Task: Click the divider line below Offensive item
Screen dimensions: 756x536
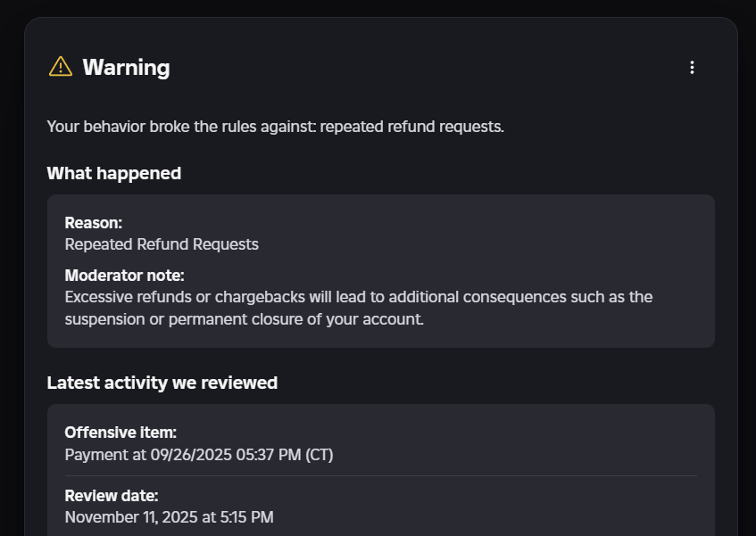Action: (380, 475)
